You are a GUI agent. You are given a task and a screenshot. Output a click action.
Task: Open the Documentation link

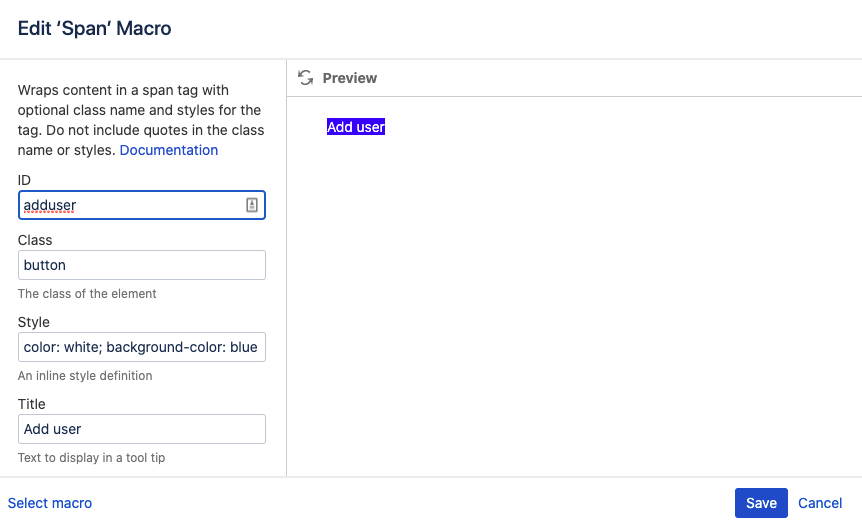168,150
